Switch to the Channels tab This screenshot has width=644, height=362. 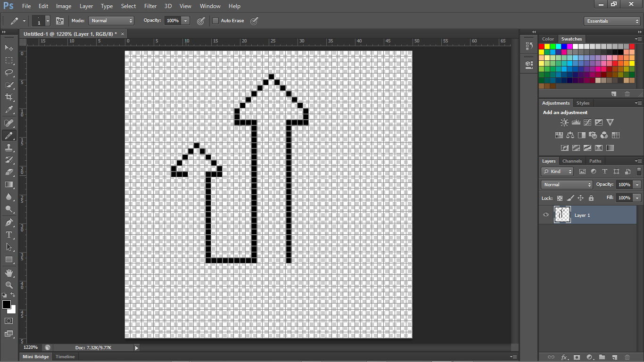[x=572, y=161]
